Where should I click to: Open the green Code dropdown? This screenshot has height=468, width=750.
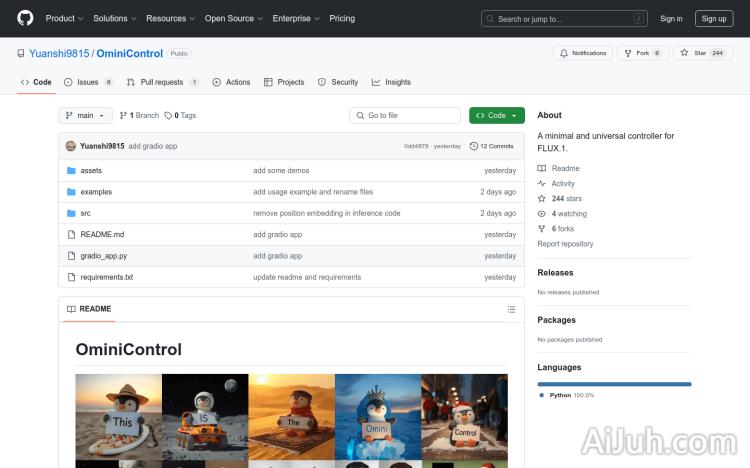[496, 116]
